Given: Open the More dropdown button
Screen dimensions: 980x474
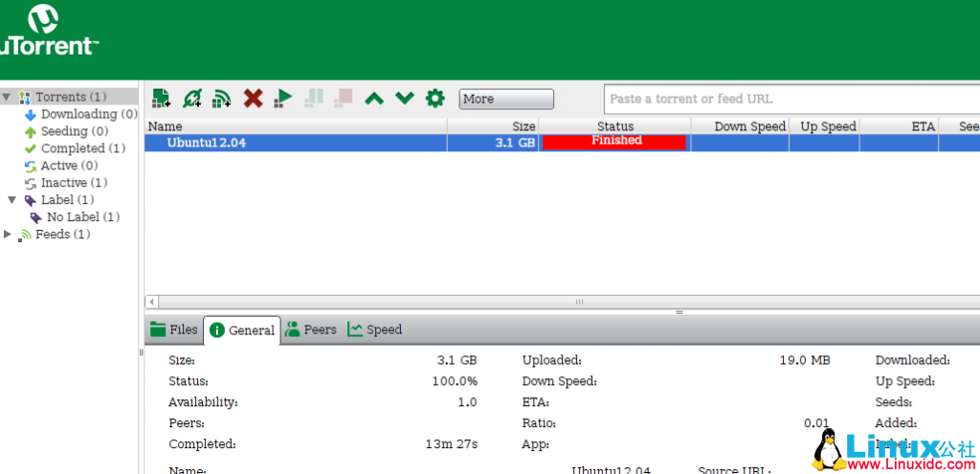Looking at the screenshot, I should (x=506, y=99).
